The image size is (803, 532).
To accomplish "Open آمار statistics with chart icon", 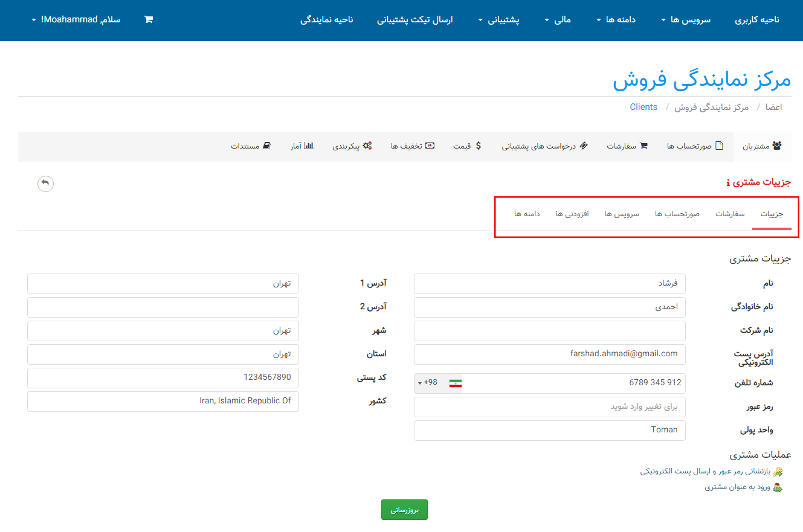I will tap(302, 146).
